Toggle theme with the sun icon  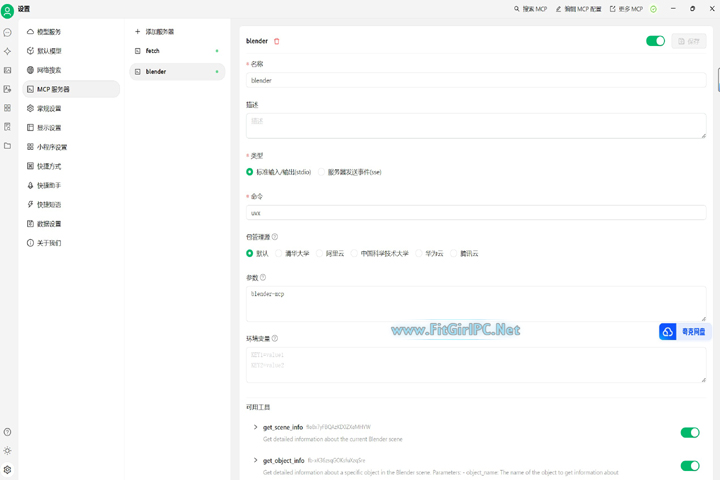point(7,451)
